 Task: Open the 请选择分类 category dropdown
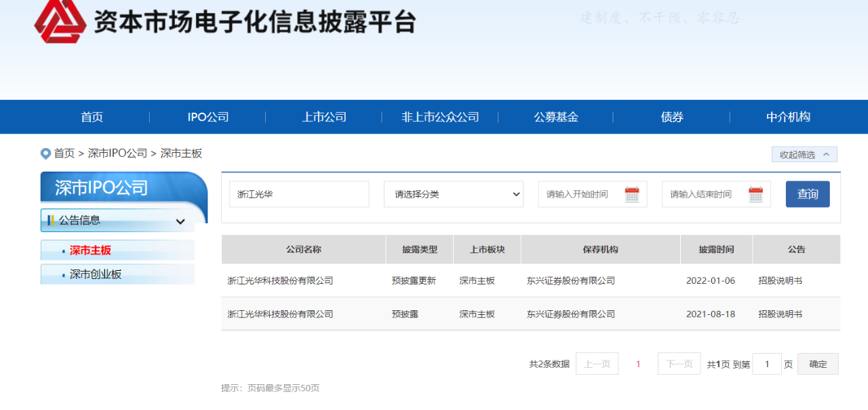tap(454, 194)
